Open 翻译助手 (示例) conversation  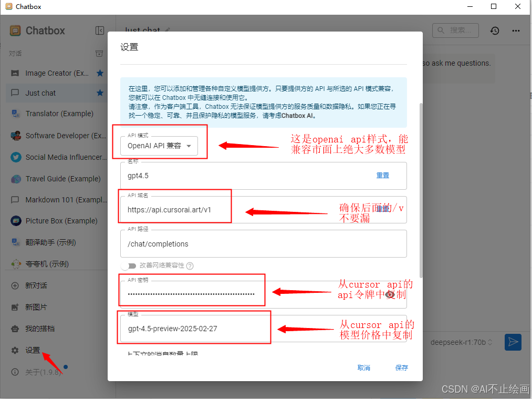(x=57, y=242)
